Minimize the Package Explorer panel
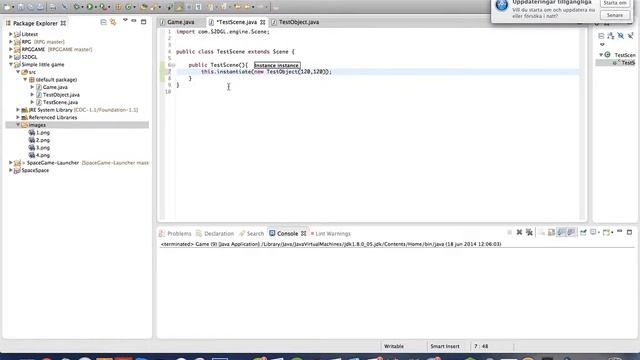This screenshot has height=360, width=640. click(x=134, y=20)
